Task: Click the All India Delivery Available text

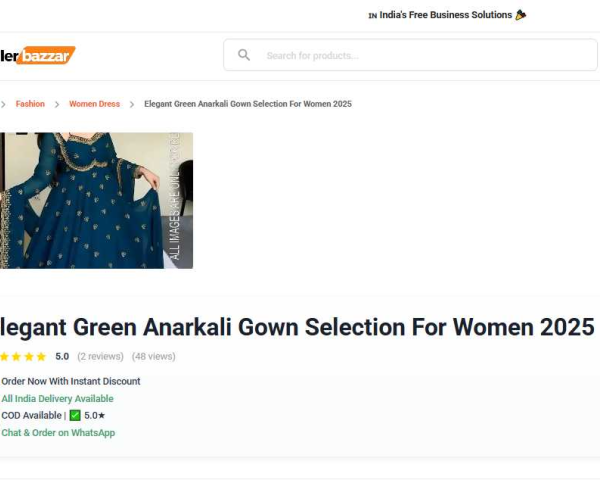Action: click(x=57, y=398)
